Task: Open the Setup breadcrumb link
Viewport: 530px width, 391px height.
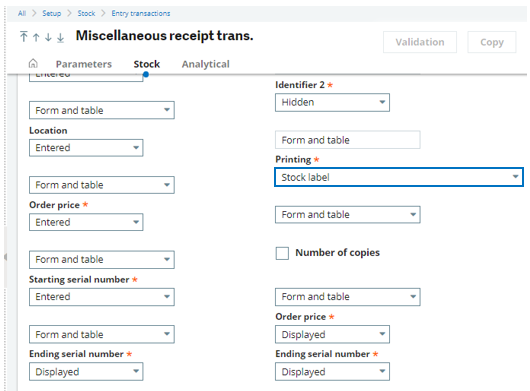Action: (52, 13)
